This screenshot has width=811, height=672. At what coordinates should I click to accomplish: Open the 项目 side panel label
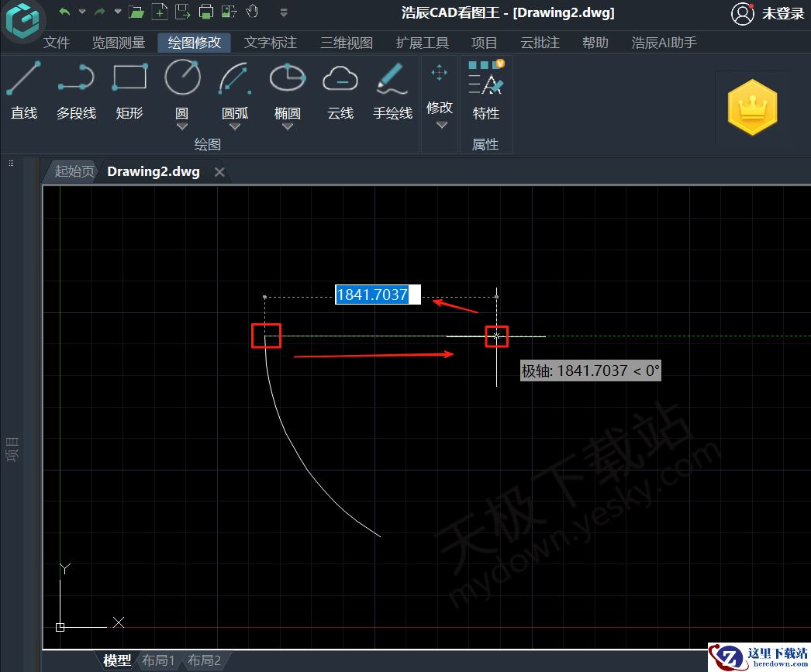click(12, 449)
